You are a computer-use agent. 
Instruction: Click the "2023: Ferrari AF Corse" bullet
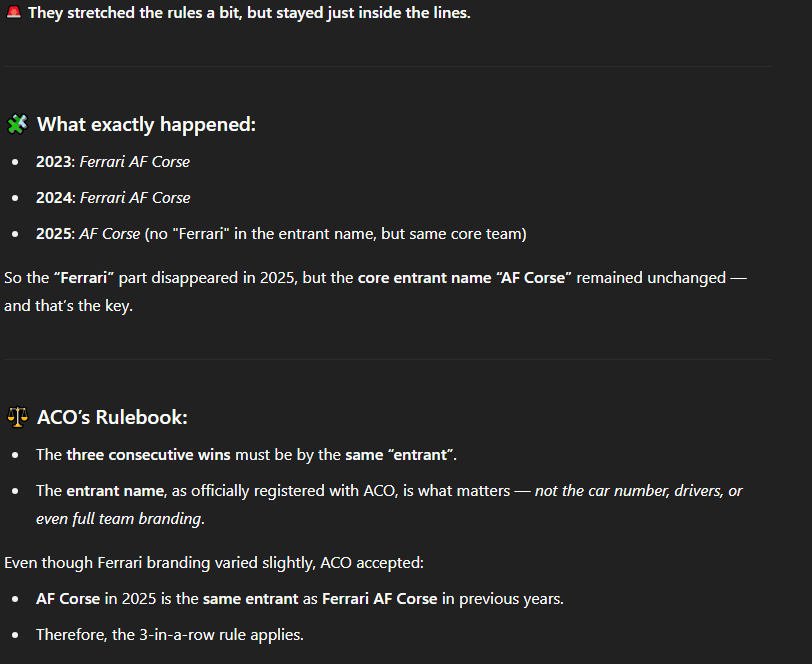tap(113, 162)
